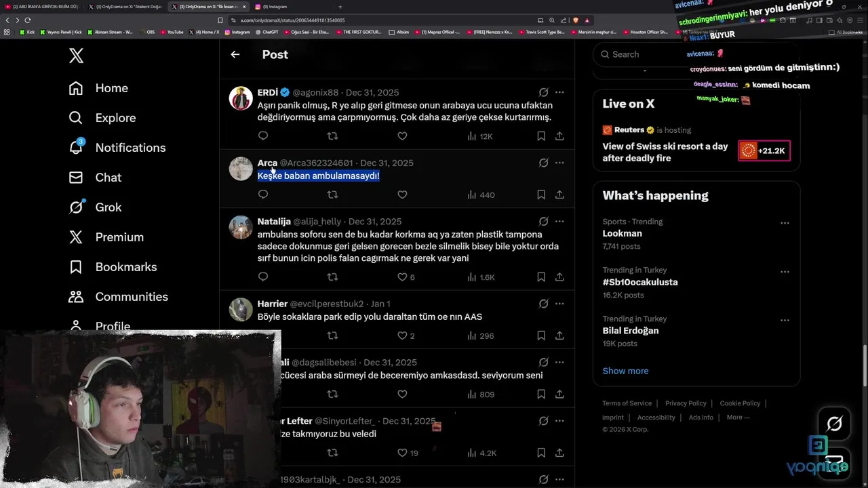Image resolution: width=868 pixels, height=488 pixels.
Task: Open Explore in the X sidebar
Action: coord(102,118)
